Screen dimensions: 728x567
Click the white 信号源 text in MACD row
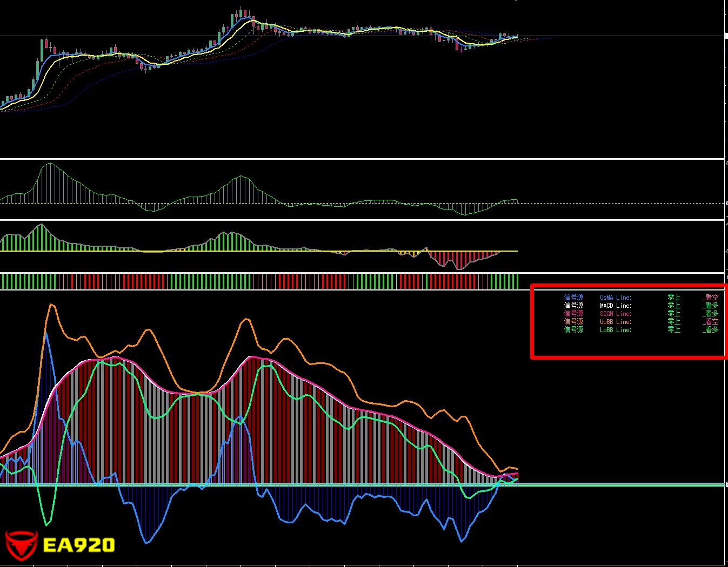[573, 306]
